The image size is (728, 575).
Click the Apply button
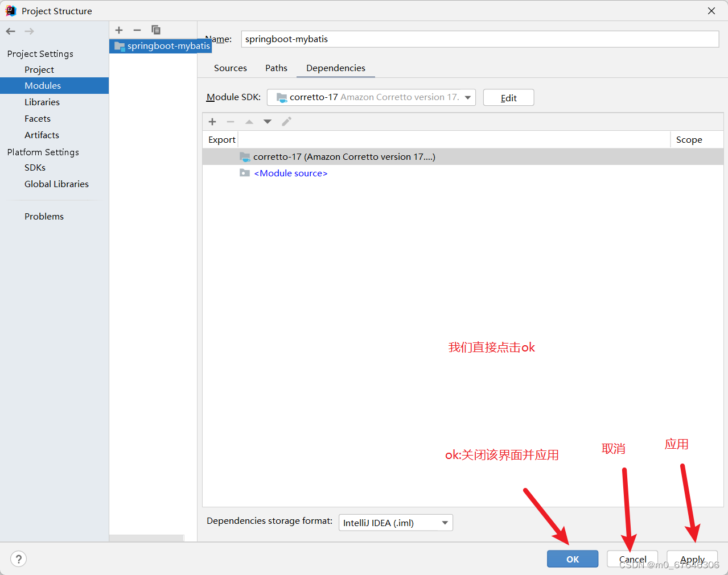tap(692, 559)
